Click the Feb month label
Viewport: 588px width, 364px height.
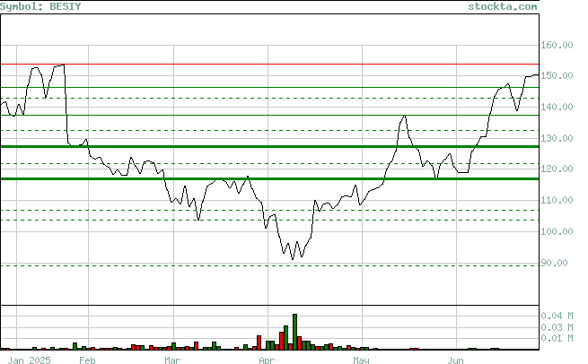(x=87, y=360)
